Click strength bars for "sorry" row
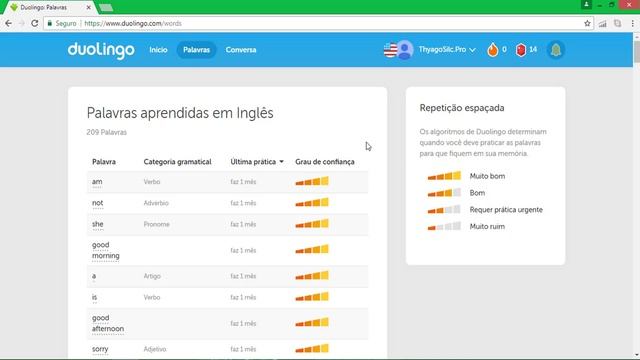This screenshot has width=640, height=360. [x=312, y=349]
